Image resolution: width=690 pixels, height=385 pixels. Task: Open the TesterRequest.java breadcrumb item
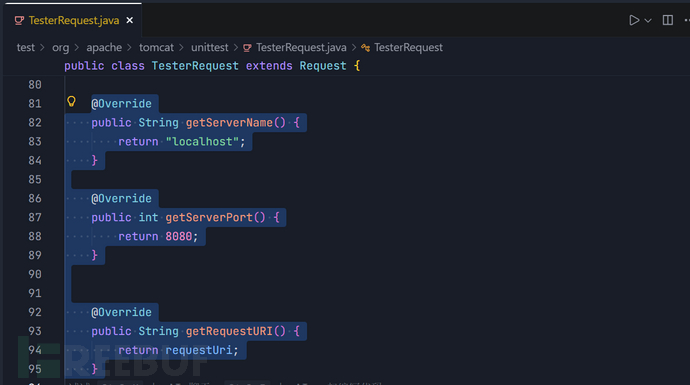pos(301,48)
